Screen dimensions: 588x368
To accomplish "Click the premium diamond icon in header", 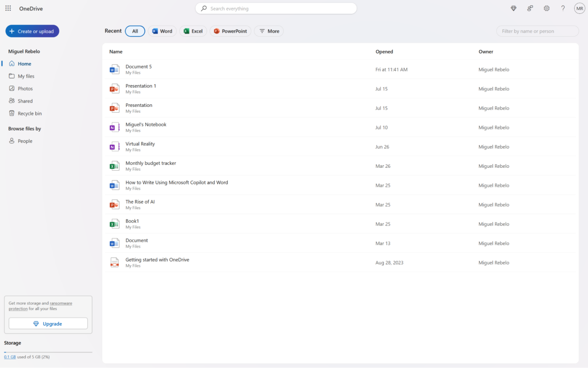I will (513, 8).
